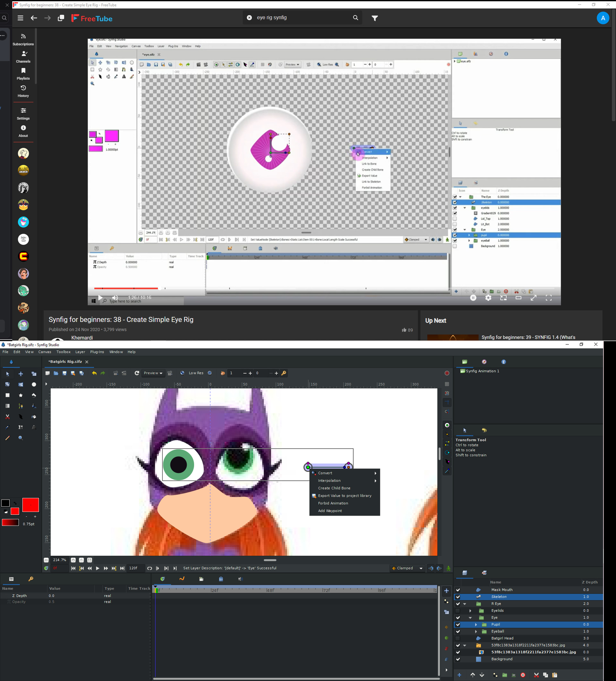The image size is (616, 681).
Task: Open the Layer menu in Synfig menubar
Action: (80, 352)
